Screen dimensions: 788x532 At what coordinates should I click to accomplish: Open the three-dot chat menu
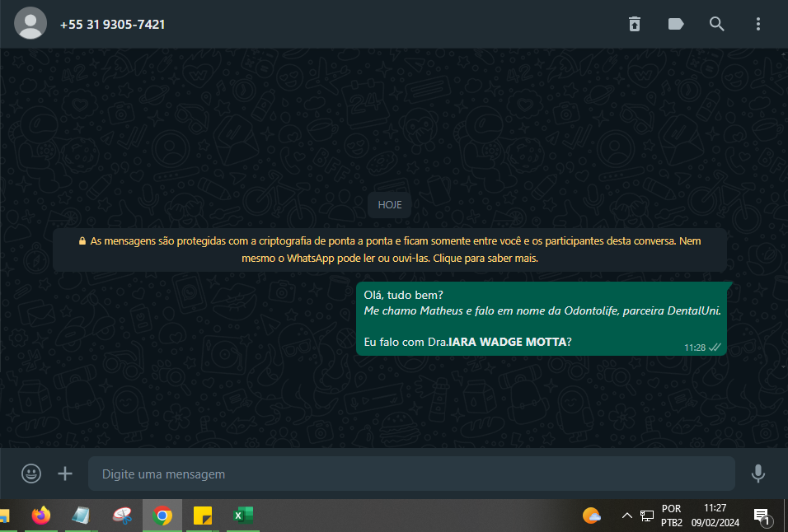(x=758, y=24)
